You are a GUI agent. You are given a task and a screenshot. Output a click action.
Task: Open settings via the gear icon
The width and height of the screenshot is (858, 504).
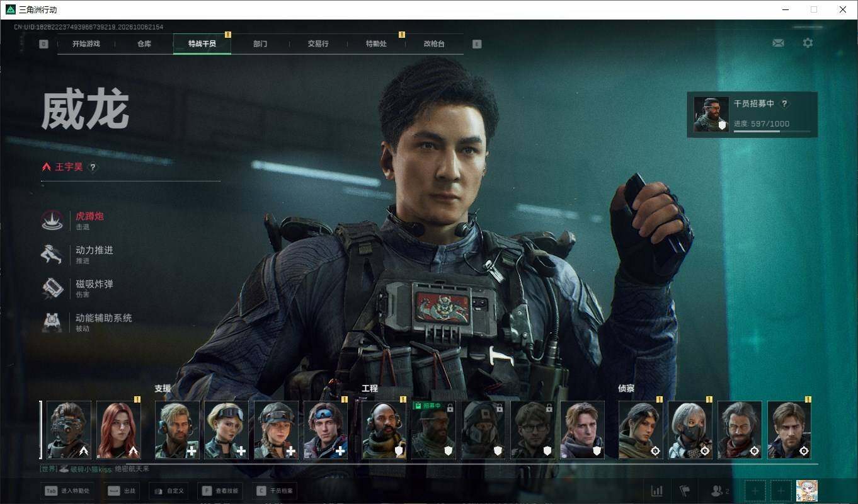[808, 43]
